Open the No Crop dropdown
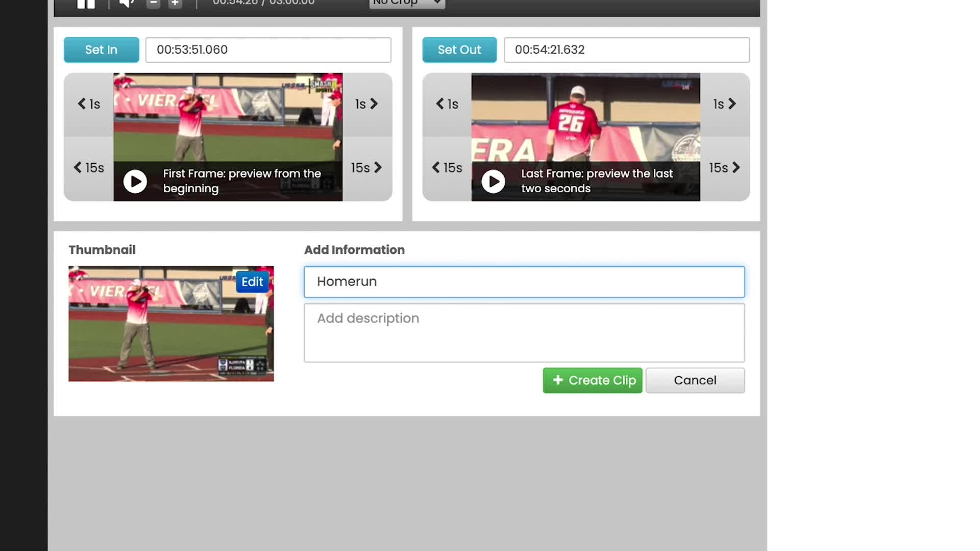 point(407,3)
